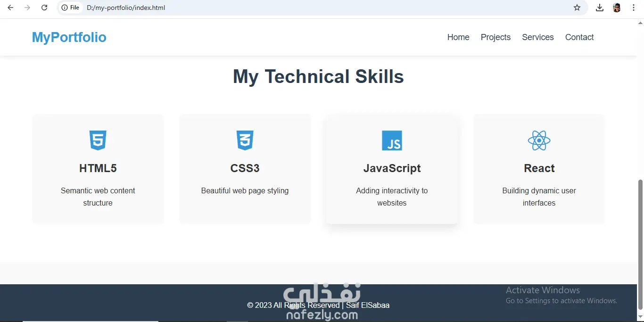This screenshot has height=322, width=644.
Task: Click the profile avatar in toolbar
Action: [x=617, y=8]
